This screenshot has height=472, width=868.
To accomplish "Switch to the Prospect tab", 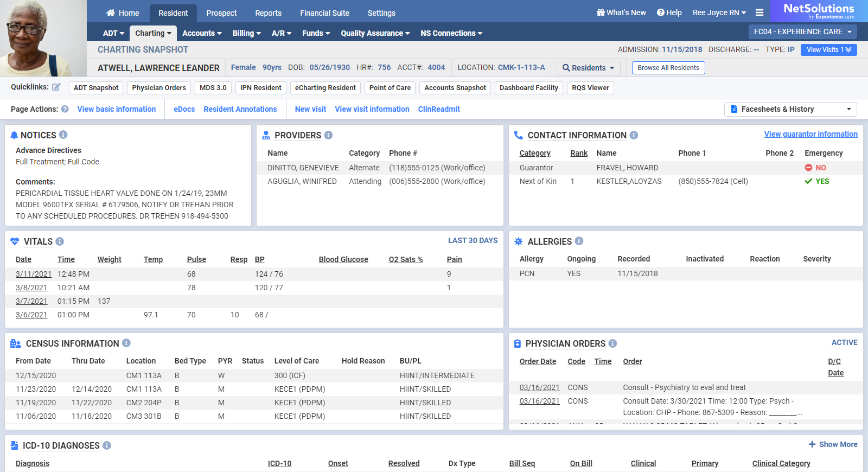I will [x=221, y=13].
